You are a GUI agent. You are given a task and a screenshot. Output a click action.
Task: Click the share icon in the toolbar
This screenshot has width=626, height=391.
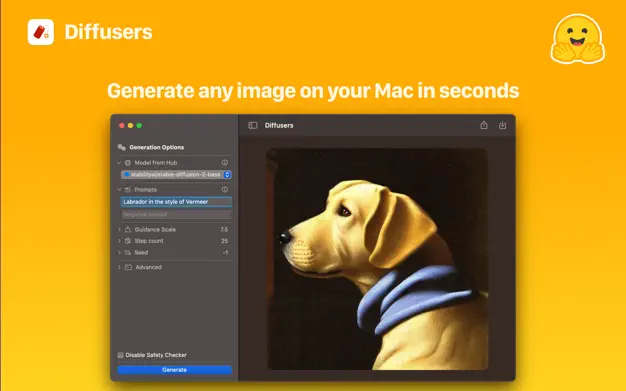point(484,125)
